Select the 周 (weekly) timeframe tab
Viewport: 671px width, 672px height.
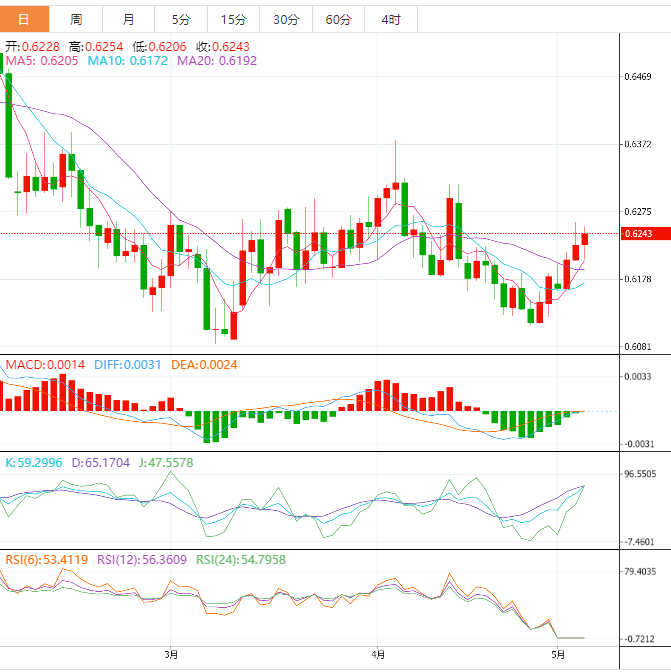coord(77,19)
